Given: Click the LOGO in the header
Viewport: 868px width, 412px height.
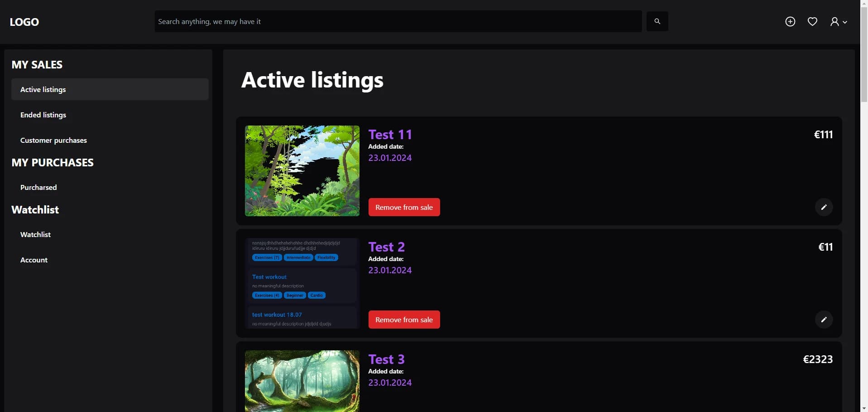Looking at the screenshot, I should 24,22.
